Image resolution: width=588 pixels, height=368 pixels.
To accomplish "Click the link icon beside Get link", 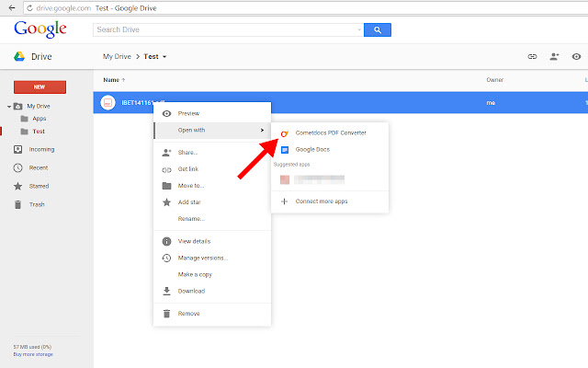I will coord(166,170).
